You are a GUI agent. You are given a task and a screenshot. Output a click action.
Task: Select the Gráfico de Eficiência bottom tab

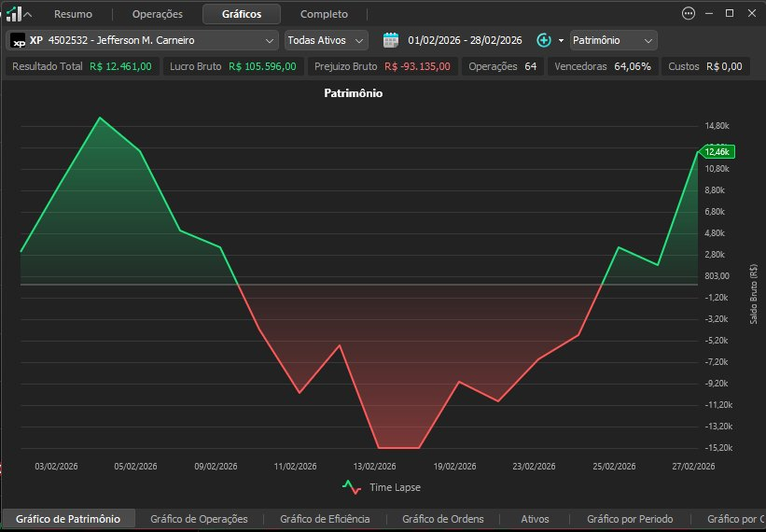click(325, 519)
